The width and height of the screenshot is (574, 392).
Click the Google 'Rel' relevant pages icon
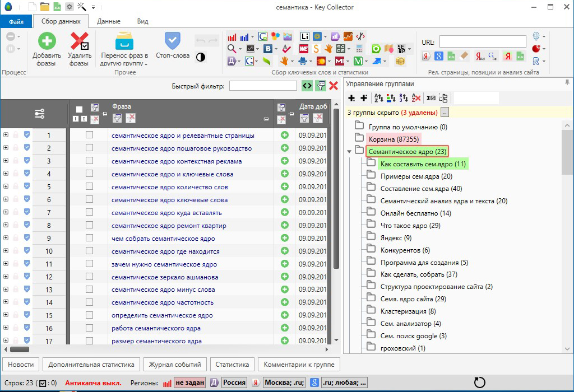tap(493, 56)
